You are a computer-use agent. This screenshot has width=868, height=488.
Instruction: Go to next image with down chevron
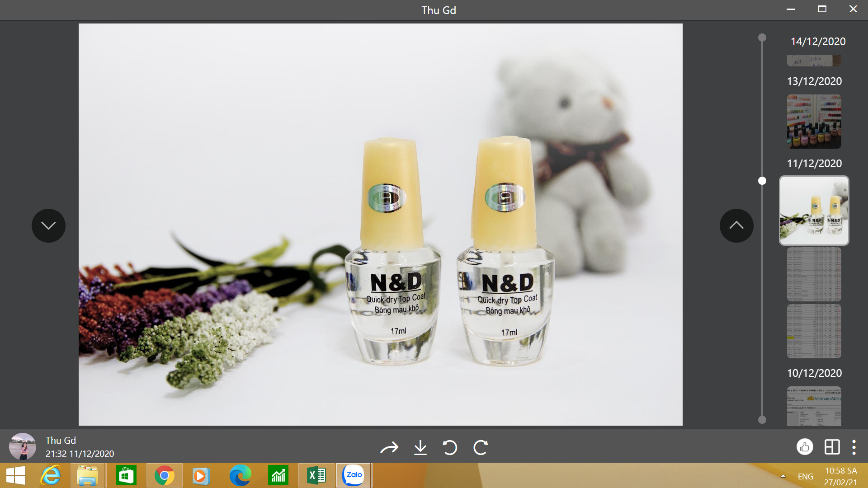[48, 225]
